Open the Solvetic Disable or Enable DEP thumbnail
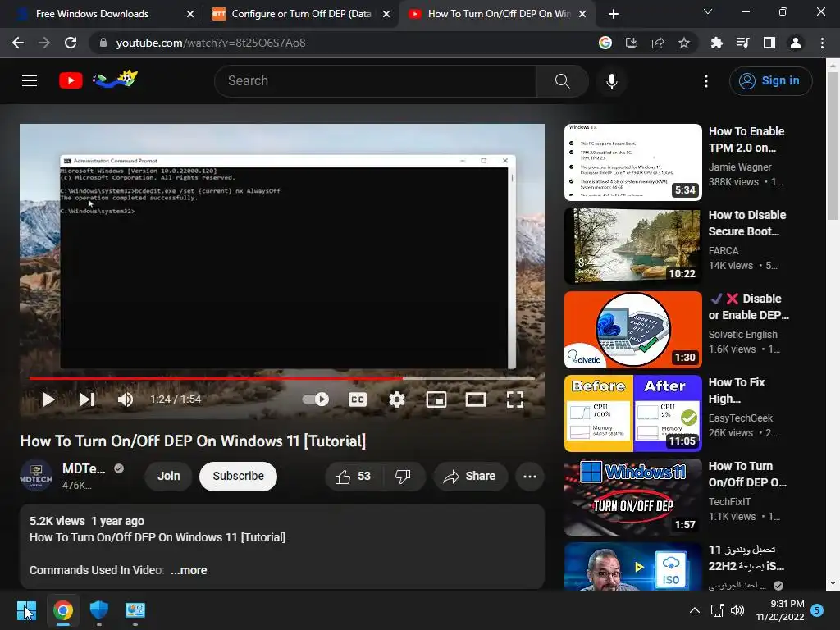 (632, 330)
